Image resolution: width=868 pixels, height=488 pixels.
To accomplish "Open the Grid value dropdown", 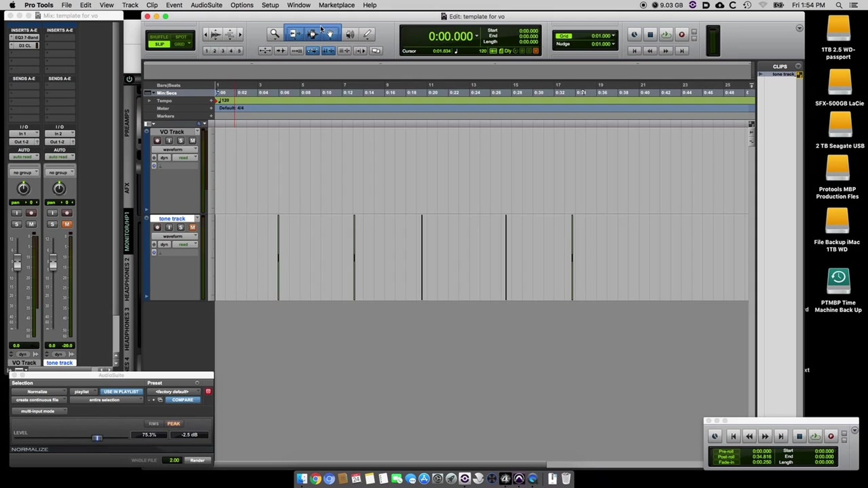I will point(613,36).
